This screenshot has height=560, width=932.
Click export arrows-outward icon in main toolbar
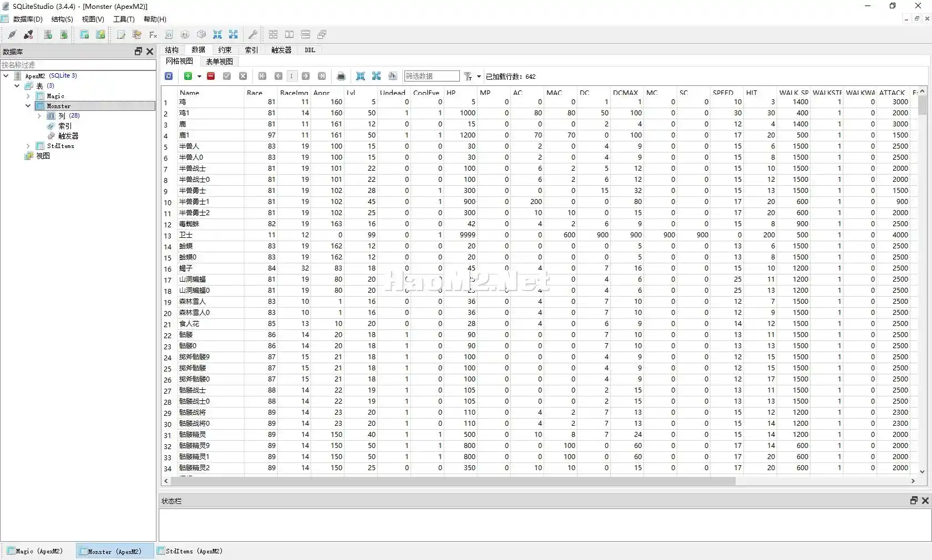click(234, 34)
